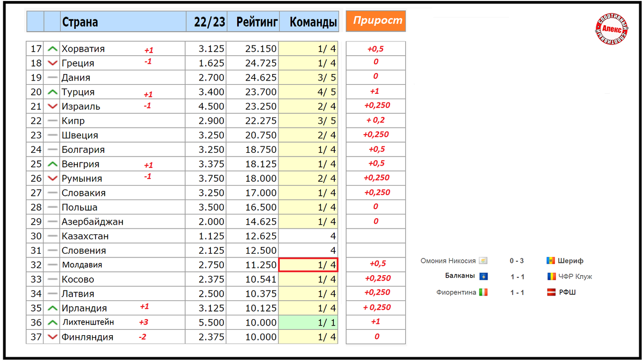Click the red down arrow for Румыния

tap(52, 179)
